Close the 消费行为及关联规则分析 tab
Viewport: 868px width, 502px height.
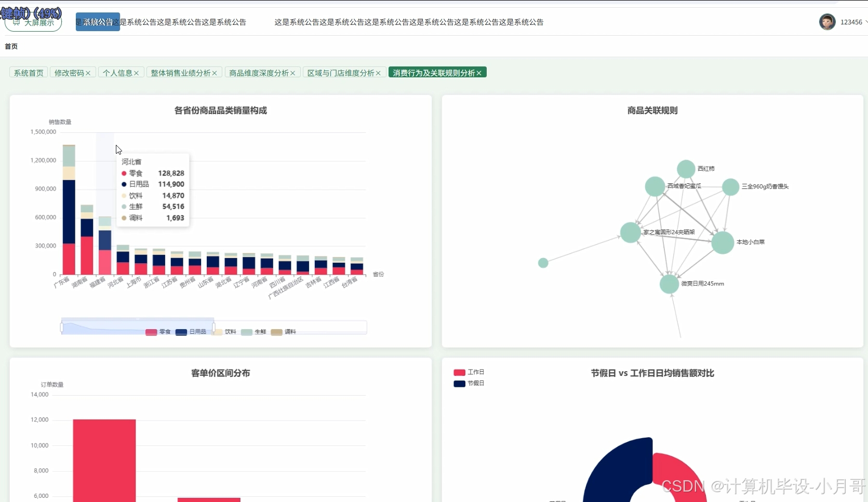point(479,73)
